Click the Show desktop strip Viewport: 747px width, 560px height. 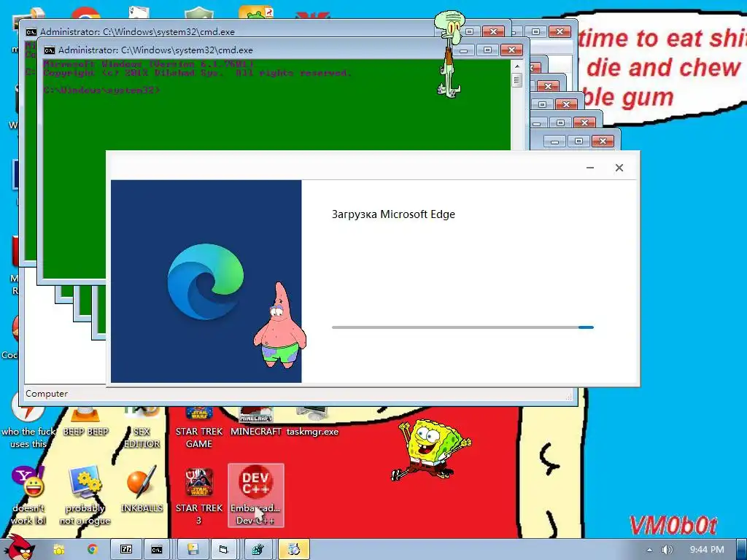742,550
